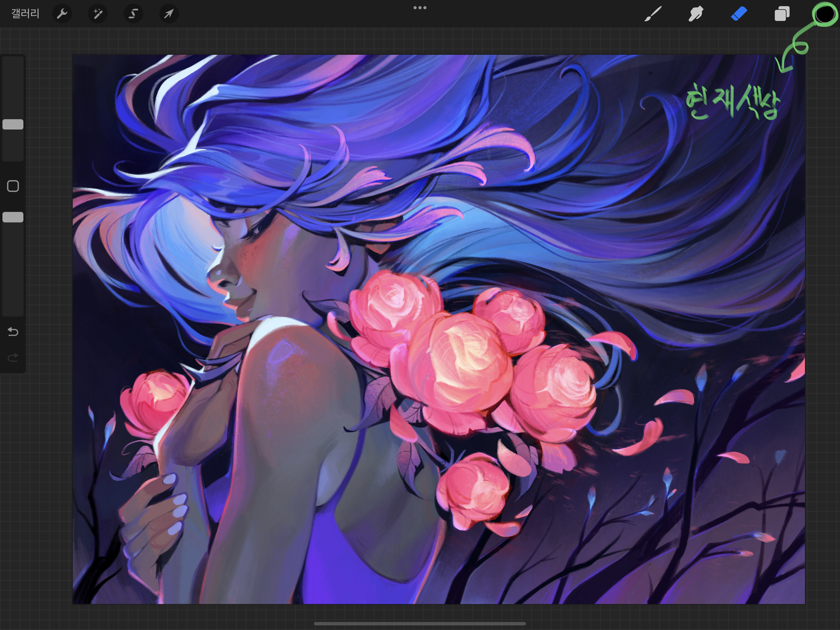The height and width of the screenshot is (630, 840).
Task: Open the Actions wrench menu
Action: tap(62, 14)
